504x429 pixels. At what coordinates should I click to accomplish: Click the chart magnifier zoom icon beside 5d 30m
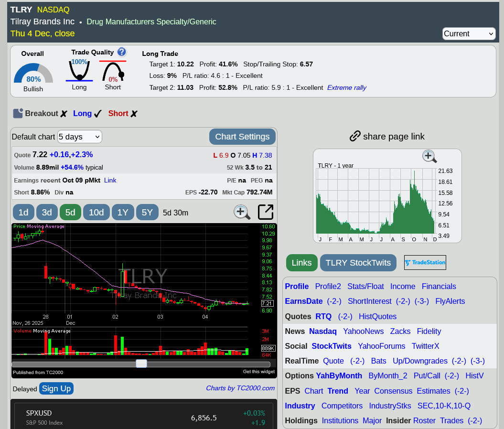click(242, 212)
